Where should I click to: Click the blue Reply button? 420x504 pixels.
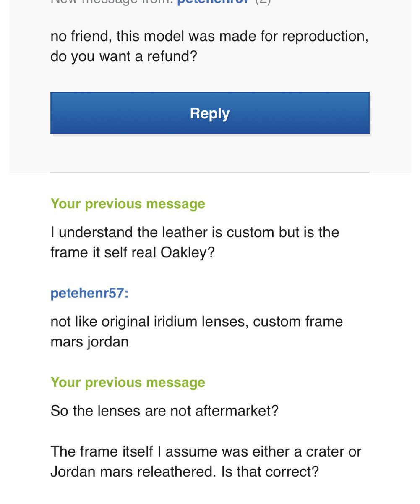tap(210, 113)
